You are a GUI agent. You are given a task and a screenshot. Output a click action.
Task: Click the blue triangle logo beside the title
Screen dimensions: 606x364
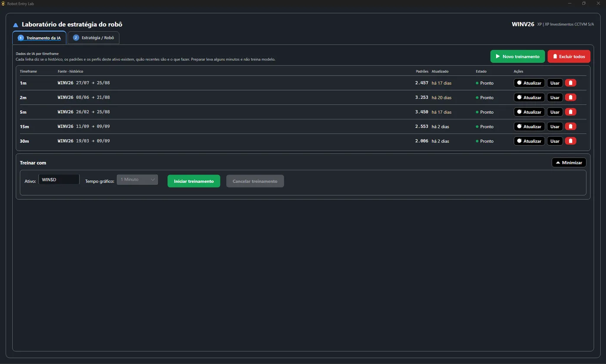16,25
